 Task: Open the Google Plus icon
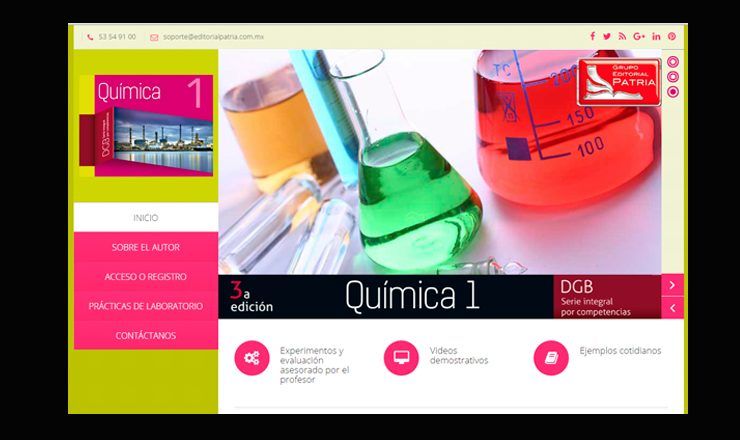639,36
